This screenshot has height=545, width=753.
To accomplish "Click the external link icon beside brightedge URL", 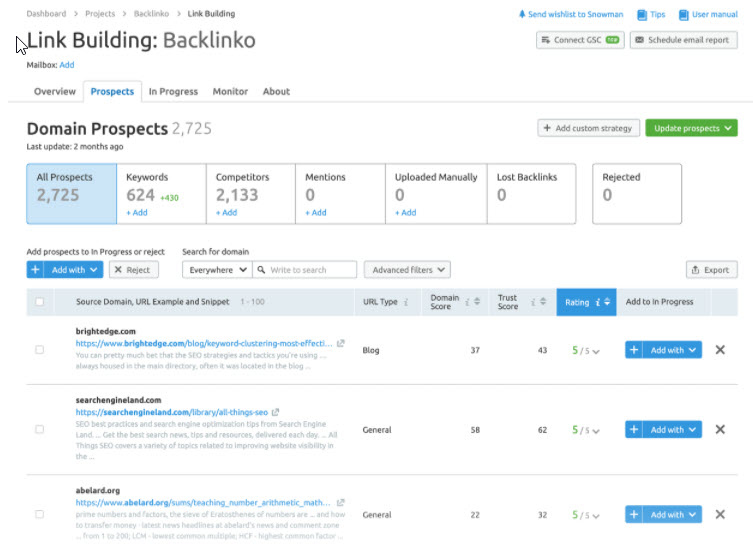I will [x=340, y=343].
